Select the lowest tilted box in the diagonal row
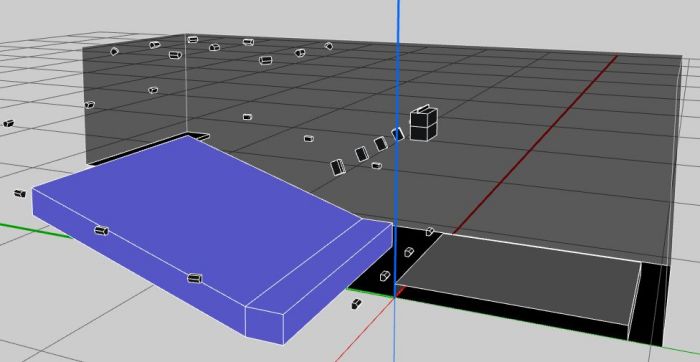This screenshot has width=700, height=362. tap(338, 167)
